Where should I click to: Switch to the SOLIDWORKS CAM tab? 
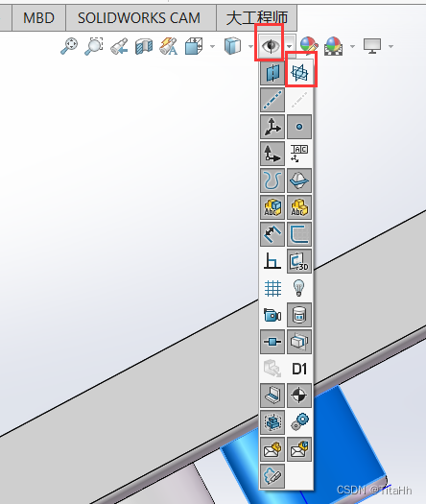(x=139, y=17)
